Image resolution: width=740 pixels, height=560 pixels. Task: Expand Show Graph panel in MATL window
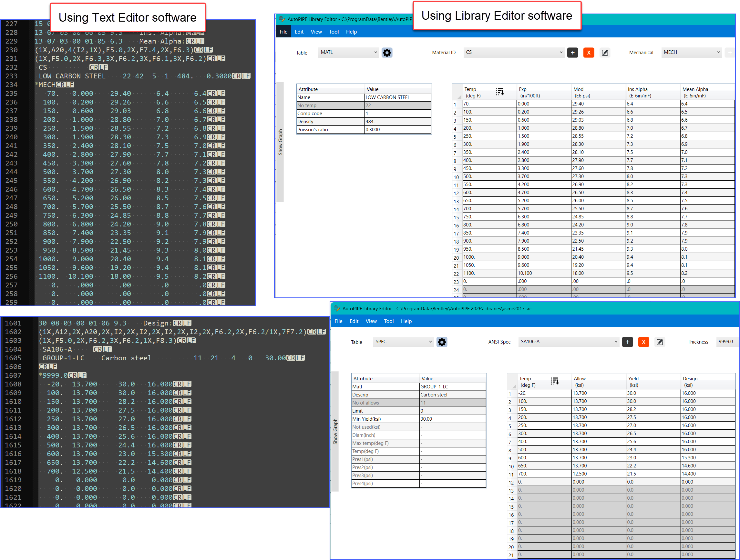(280, 142)
